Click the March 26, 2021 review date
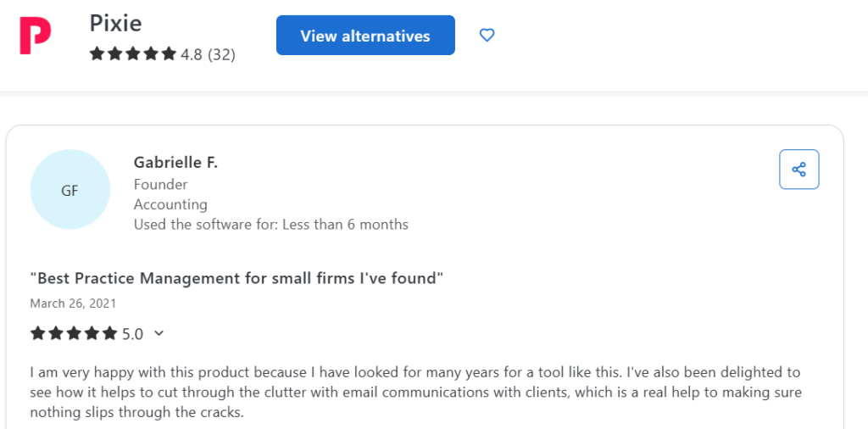The width and height of the screenshot is (868, 429). (73, 304)
